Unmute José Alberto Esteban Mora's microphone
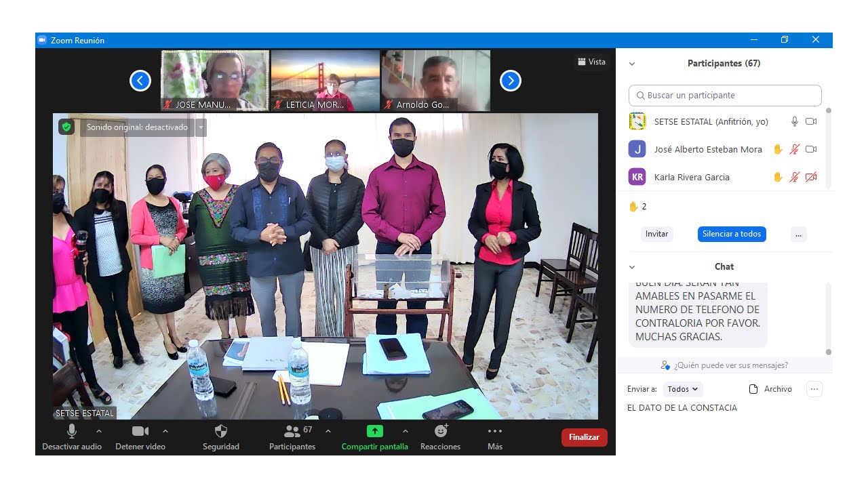Screen dimensions: 868x488 pos(795,149)
